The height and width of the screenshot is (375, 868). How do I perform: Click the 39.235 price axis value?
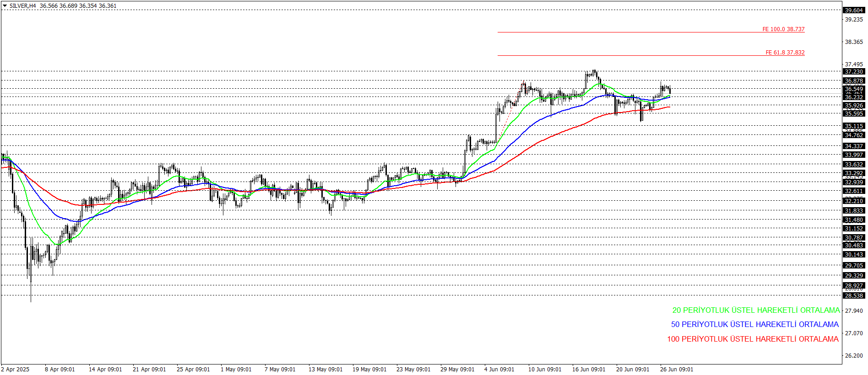pyautogui.click(x=854, y=20)
